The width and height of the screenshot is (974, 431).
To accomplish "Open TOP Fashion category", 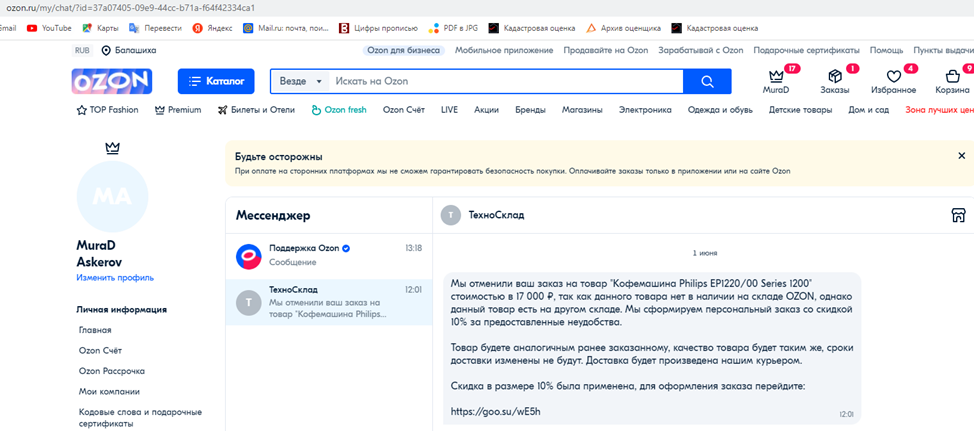I will coord(107,110).
